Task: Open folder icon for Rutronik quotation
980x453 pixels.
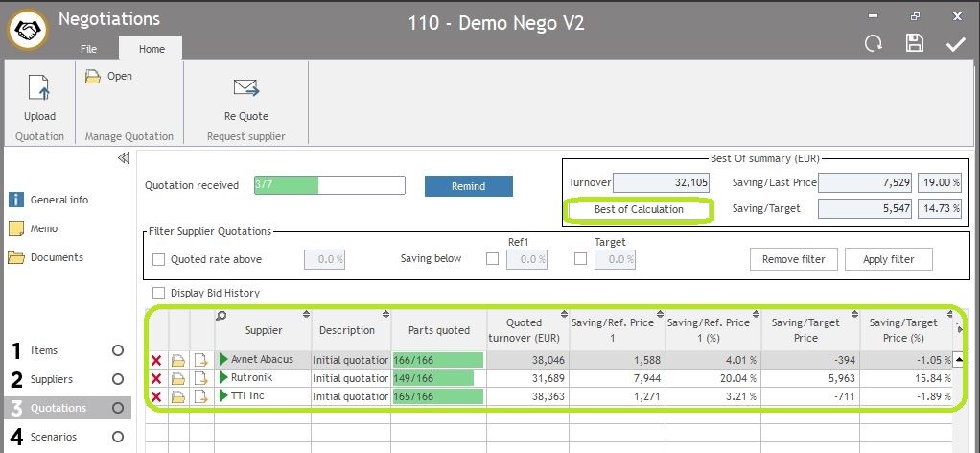Action: coord(178,378)
